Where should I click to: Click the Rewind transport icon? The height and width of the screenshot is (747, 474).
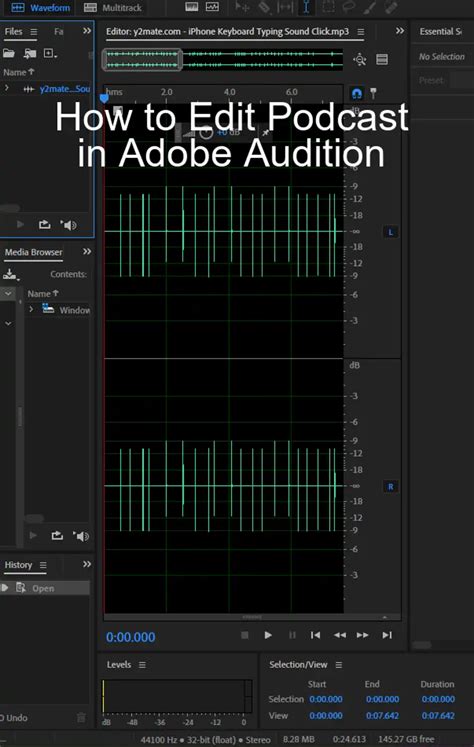tap(340, 635)
